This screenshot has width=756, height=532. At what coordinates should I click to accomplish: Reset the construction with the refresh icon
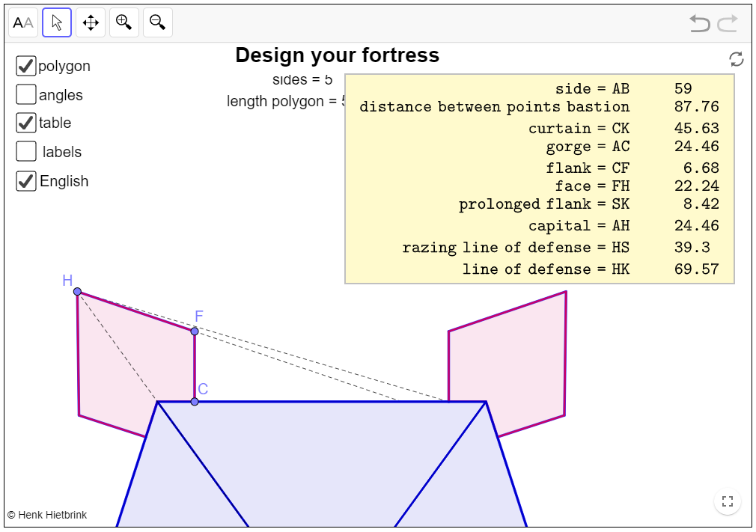737,60
